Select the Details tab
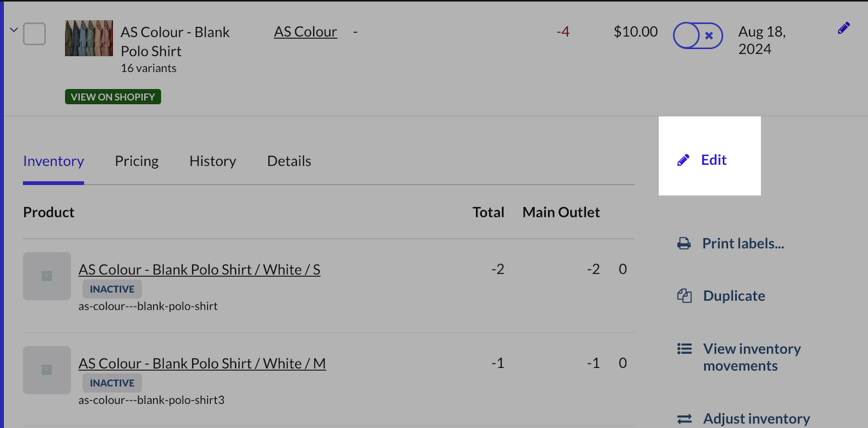This screenshot has width=868, height=428. 289,161
